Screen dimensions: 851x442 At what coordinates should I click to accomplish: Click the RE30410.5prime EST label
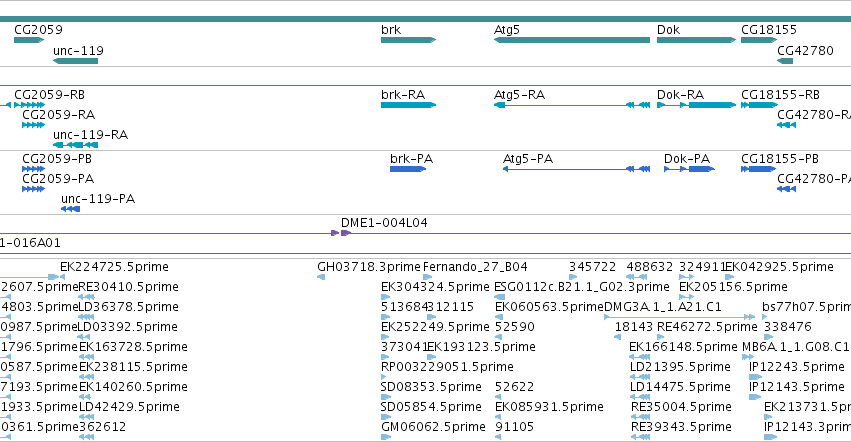[x=129, y=287]
